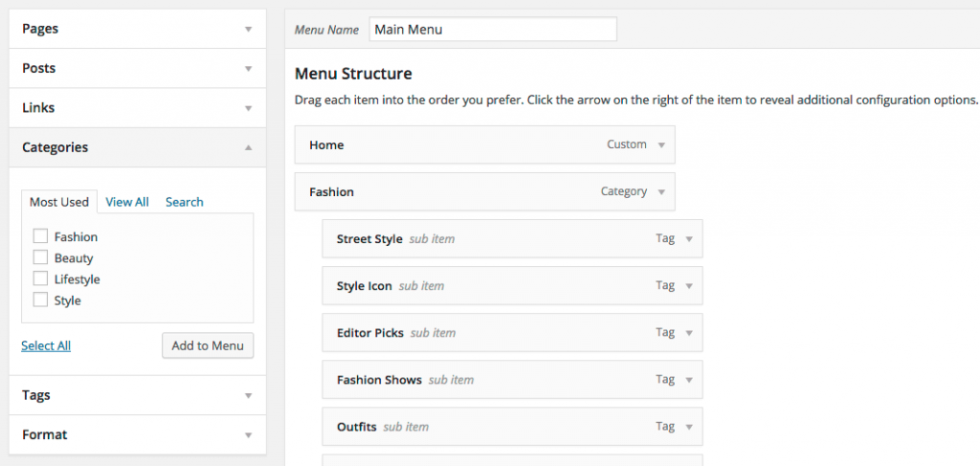Screen dimensions: 980x466
Task: Click the Select All link
Action: point(46,345)
